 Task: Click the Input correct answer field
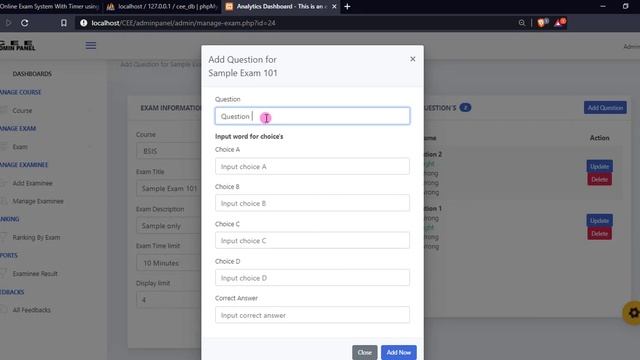312,315
